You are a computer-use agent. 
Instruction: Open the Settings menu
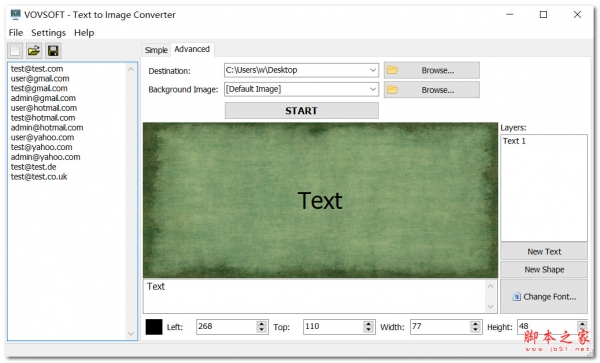click(48, 33)
